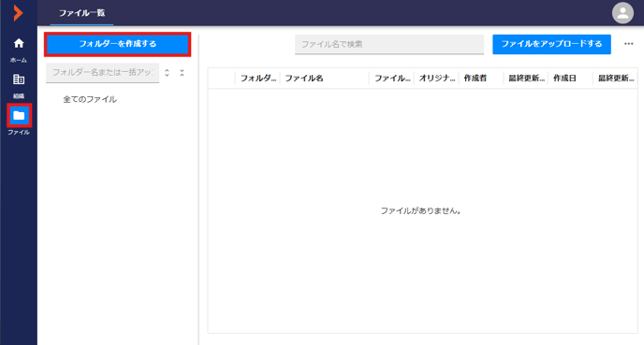Open the user profile avatar
Image resolution: width=644 pixels, height=345 pixels.
622,13
